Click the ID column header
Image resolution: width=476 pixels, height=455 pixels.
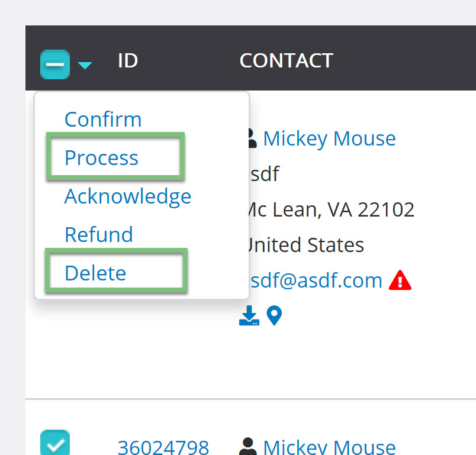pos(128,60)
